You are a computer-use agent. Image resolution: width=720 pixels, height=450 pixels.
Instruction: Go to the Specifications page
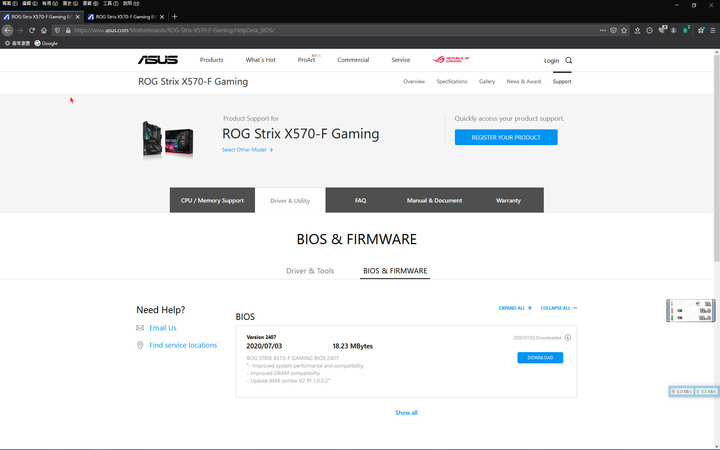tap(452, 81)
